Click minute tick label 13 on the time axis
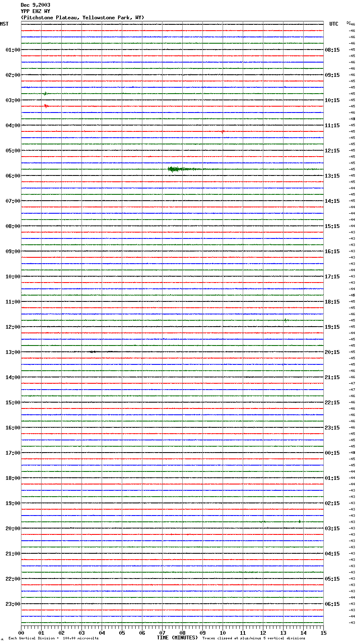Screen dimensions: 357x644 click(283, 633)
